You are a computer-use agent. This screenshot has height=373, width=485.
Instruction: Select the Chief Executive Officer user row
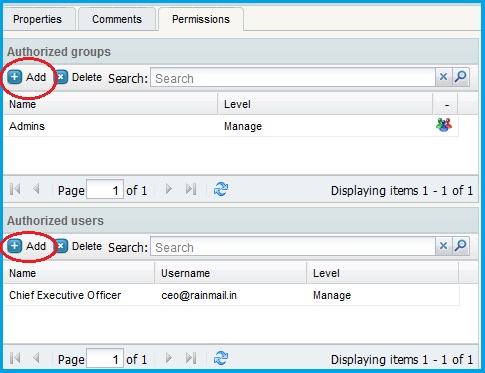[x=232, y=295]
